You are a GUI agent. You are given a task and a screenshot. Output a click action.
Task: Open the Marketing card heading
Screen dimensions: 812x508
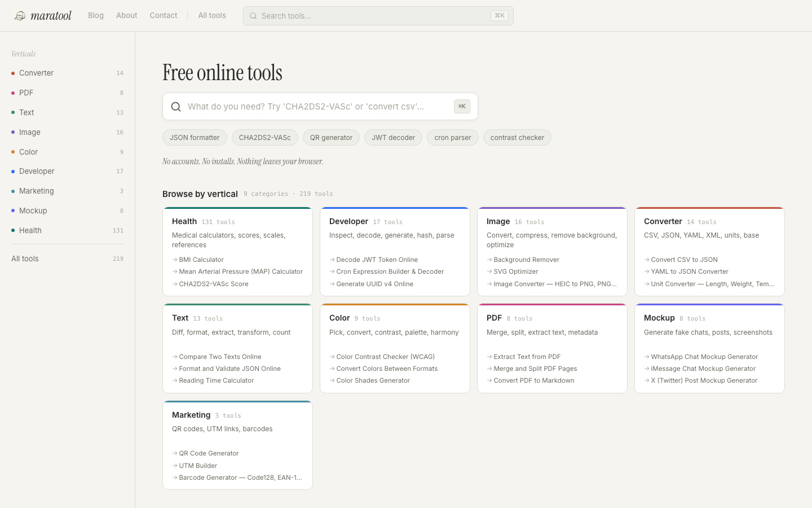[191, 415]
